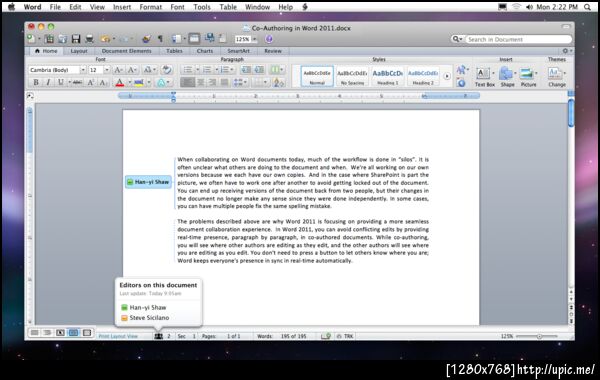The image size is (600, 380).
Task: Switch to the Tables tab
Action: click(x=174, y=51)
